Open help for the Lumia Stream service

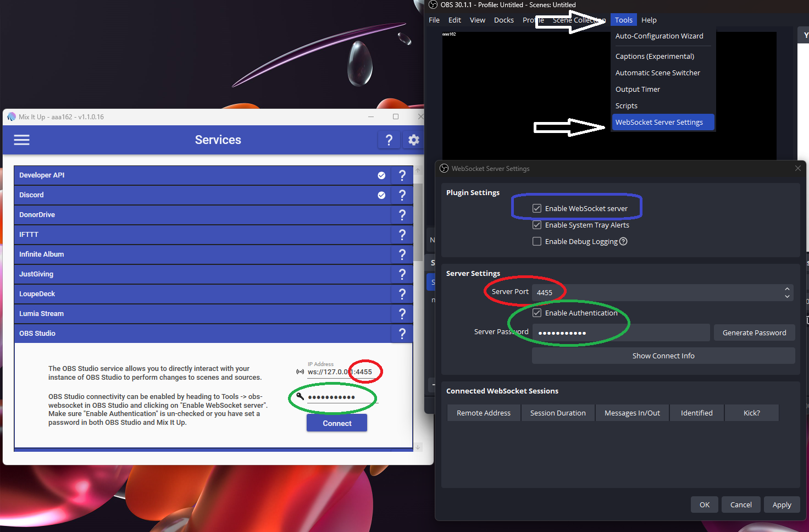click(x=402, y=313)
